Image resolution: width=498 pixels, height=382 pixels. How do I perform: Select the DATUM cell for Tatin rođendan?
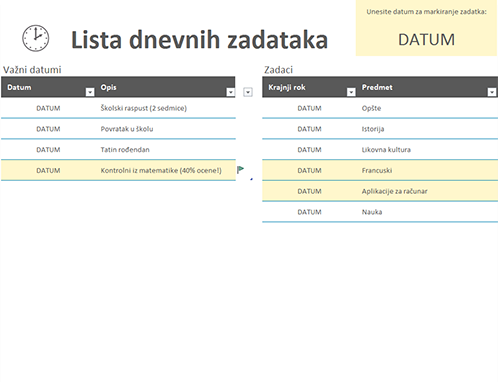pos(48,150)
